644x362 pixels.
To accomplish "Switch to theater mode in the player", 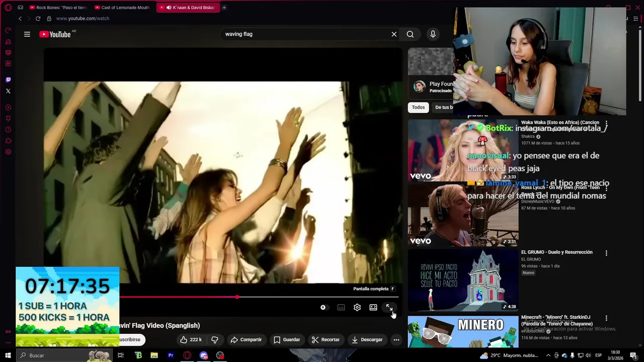I will (x=373, y=308).
